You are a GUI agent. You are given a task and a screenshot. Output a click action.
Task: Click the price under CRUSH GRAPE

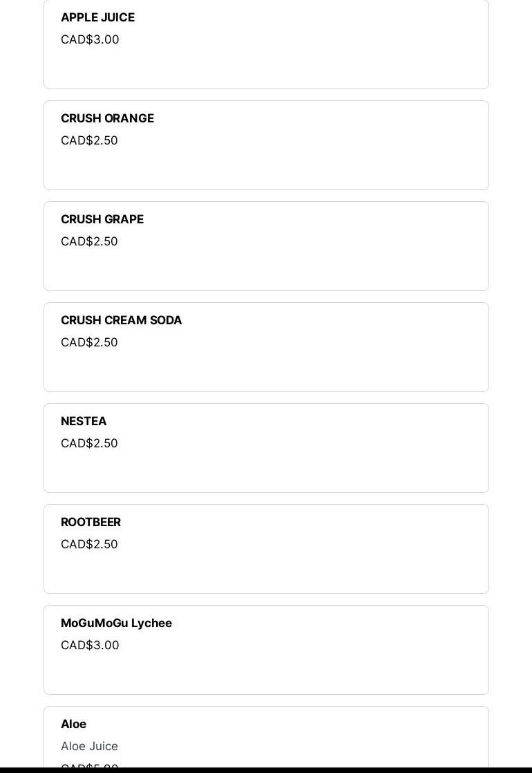(89, 241)
